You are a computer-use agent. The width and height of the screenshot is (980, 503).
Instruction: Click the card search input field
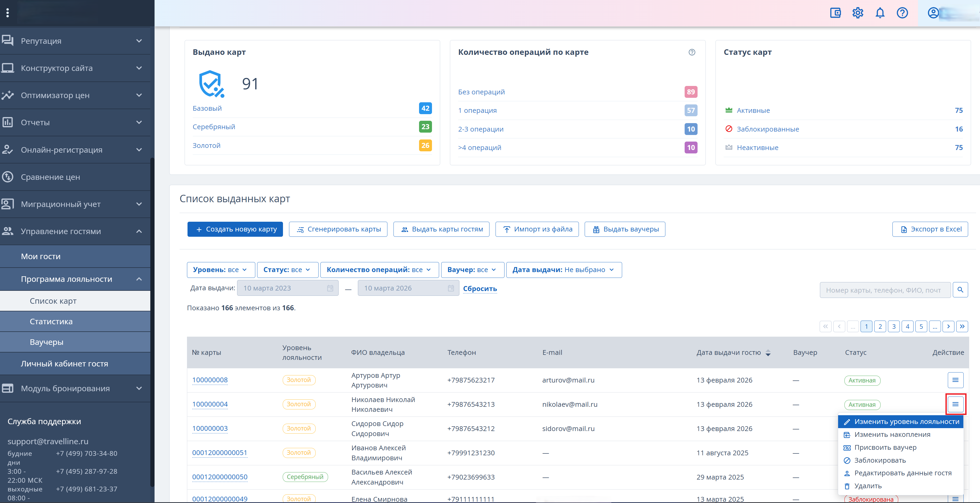(x=885, y=290)
